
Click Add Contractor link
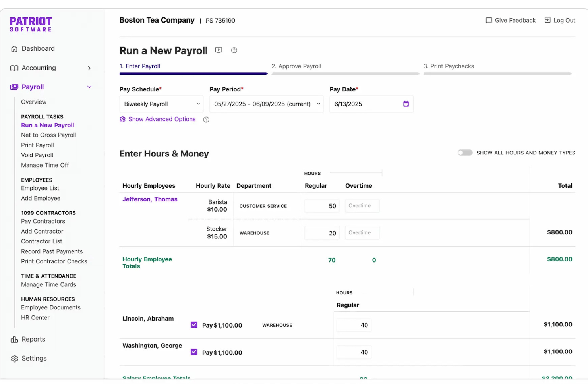42,231
